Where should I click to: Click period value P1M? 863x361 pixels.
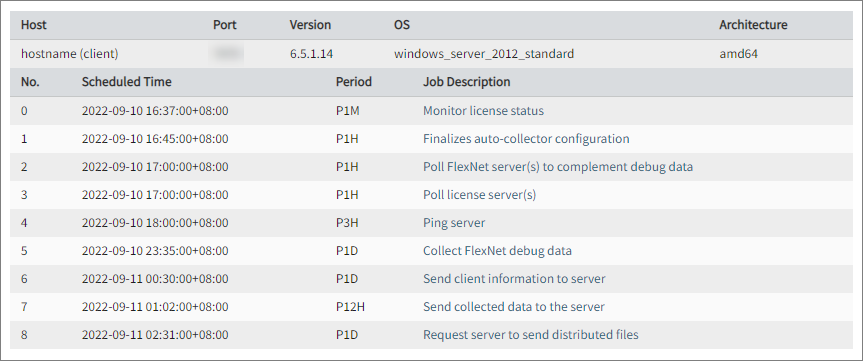click(348, 111)
